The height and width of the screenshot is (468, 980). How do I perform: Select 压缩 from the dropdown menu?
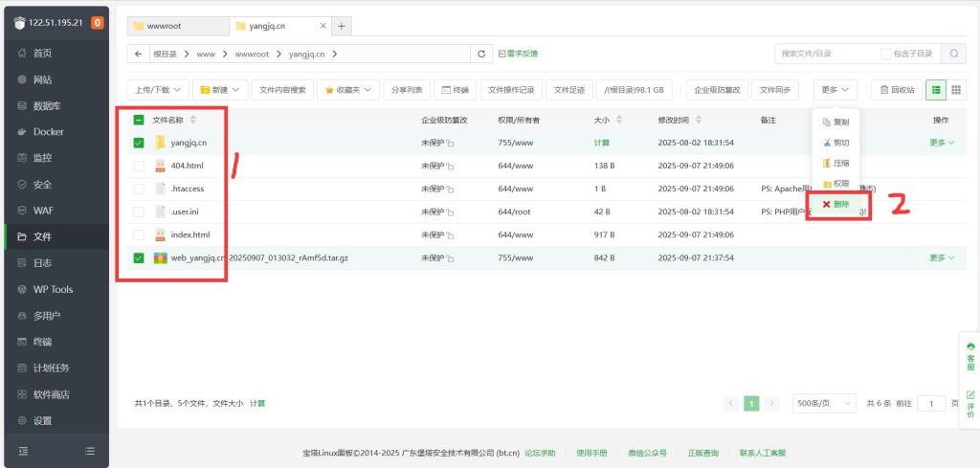pos(835,163)
